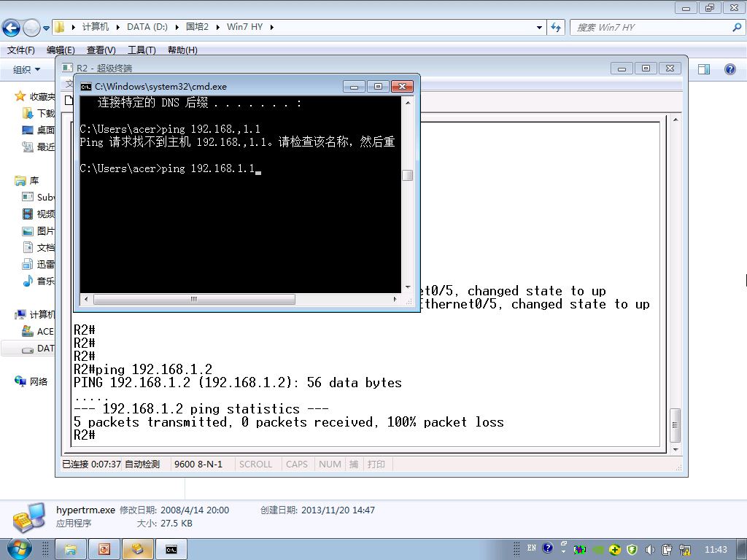Select 网络 in navigation pane
This screenshot has height=560, width=747.
click(x=31, y=381)
